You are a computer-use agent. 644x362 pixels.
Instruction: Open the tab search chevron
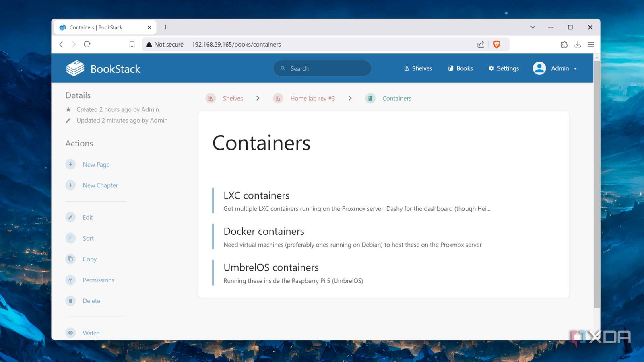click(532, 27)
